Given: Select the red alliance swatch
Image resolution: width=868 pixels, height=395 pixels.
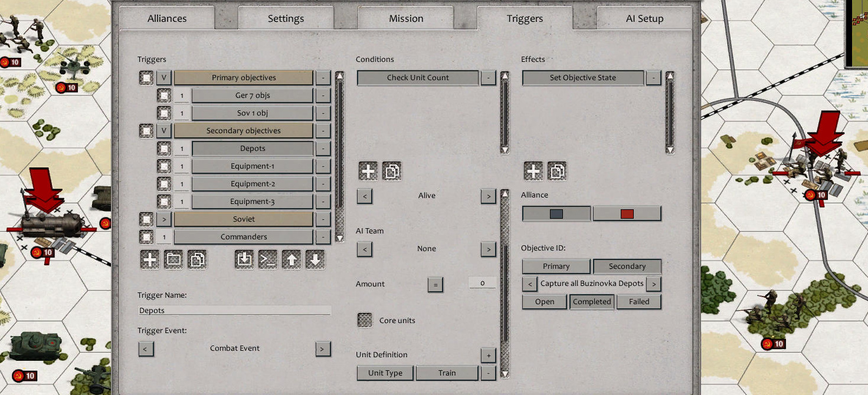Looking at the screenshot, I should (627, 213).
